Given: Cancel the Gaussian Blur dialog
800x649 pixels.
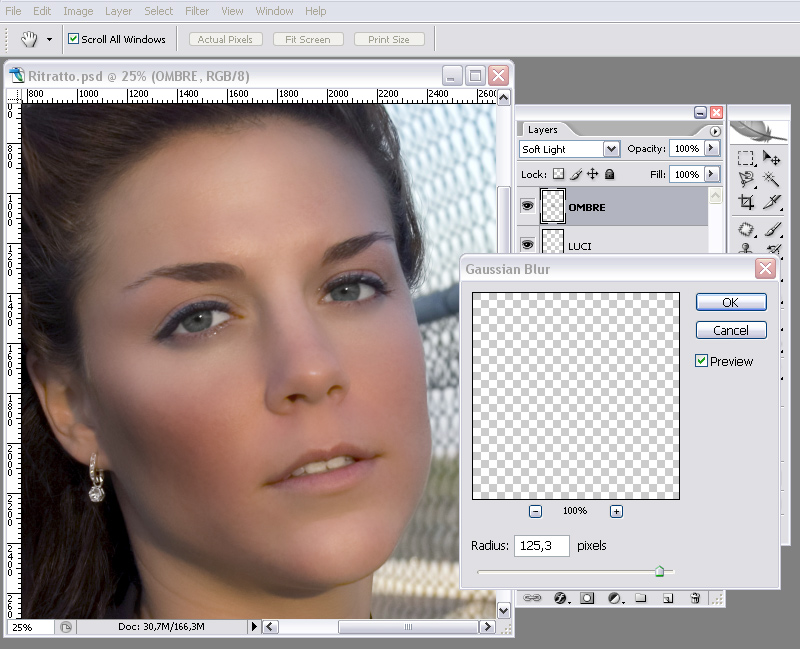Looking at the screenshot, I should [x=730, y=330].
